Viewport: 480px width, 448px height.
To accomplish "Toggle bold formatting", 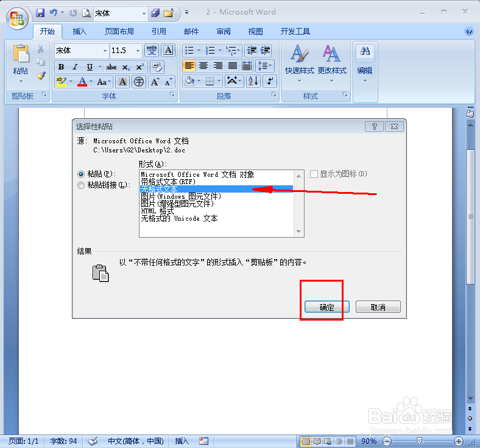I will 62,67.
